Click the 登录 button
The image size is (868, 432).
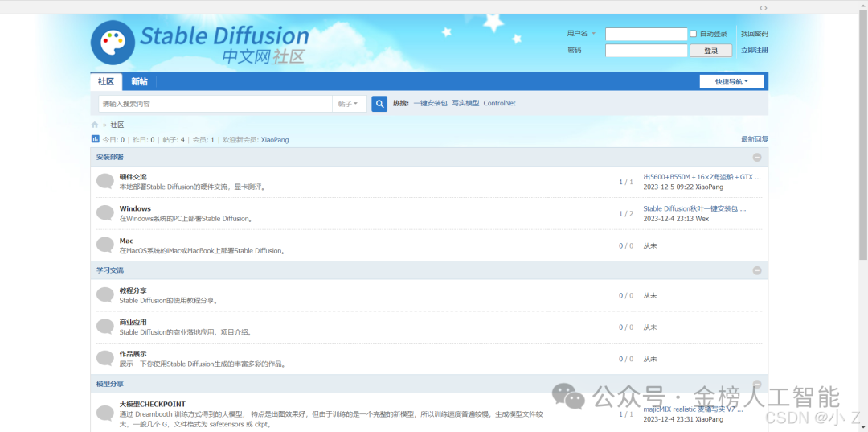pos(710,51)
